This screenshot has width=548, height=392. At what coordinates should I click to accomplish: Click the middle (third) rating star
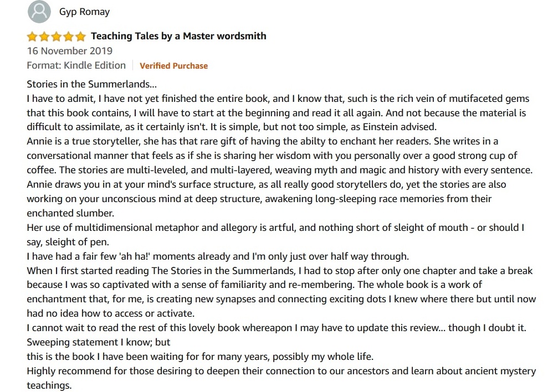pyautogui.click(x=57, y=37)
